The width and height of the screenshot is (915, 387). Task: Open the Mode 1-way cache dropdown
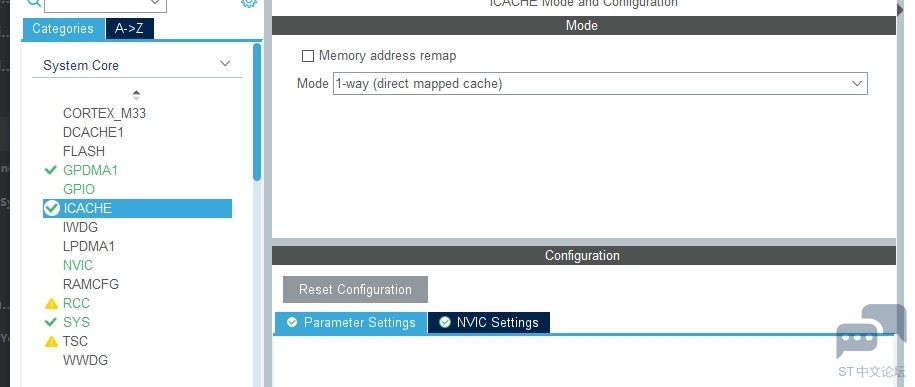point(600,83)
